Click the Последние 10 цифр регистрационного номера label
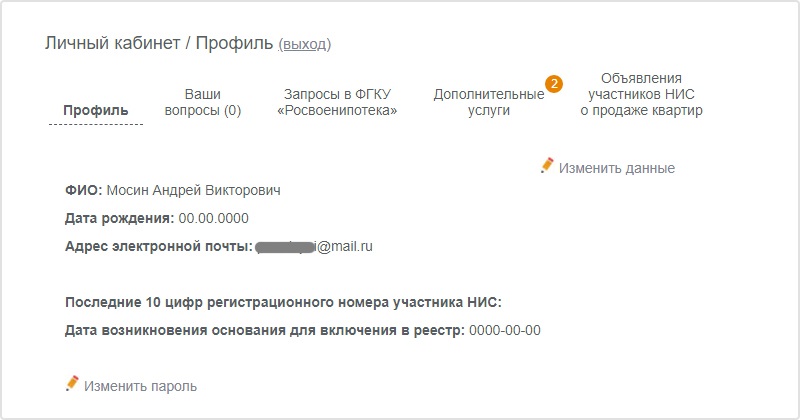The height and width of the screenshot is (420, 800). point(283,303)
